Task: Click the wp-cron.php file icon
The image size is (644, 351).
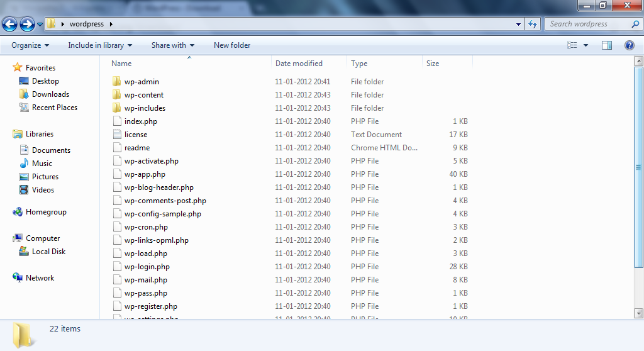Action: (x=117, y=227)
